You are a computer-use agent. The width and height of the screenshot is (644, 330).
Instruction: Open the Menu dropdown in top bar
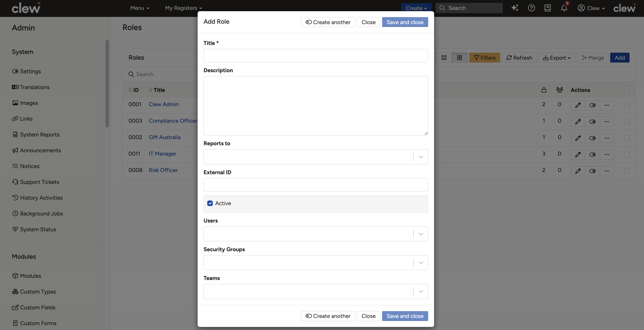tap(140, 8)
